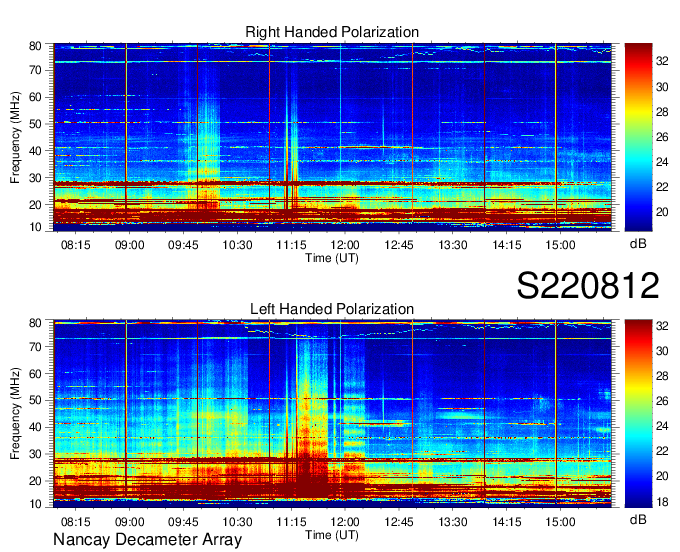The height and width of the screenshot is (552, 680).
Task: Click the 70 MHz tick label of the lower plot
Action: (x=35, y=347)
